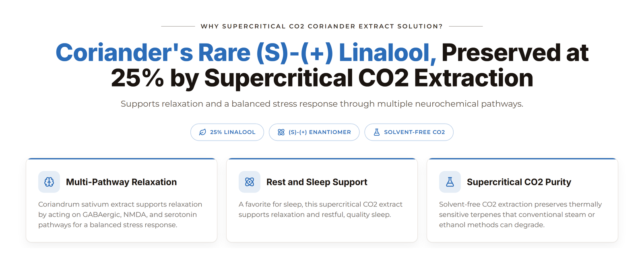The width and height of the screenshot is (644, 269).
Task: Open the Rest and Sleep Support heading
Action: pyautogui.click(x=317, y=182)
